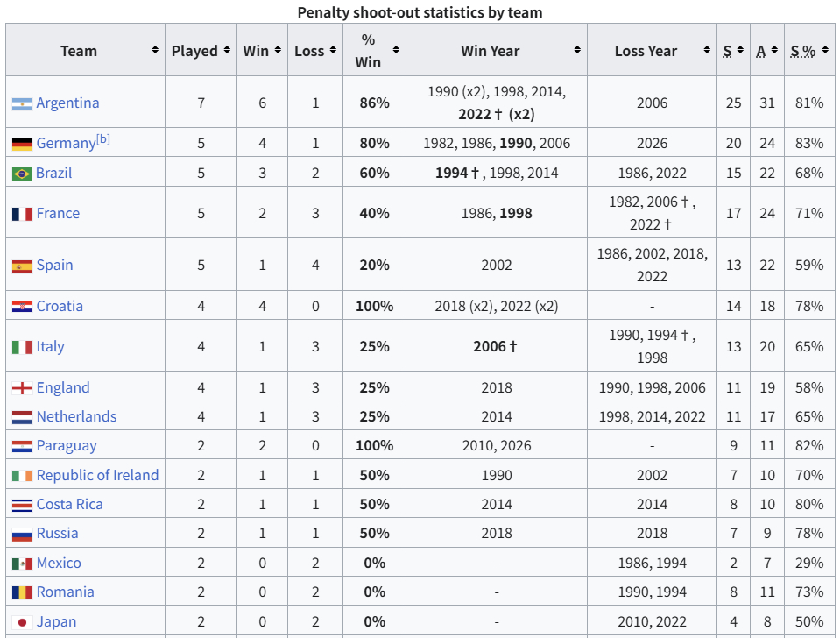This screenshot has width=840, height=638.
Task: Open the England team link
Action: click(x=63, y=387)
